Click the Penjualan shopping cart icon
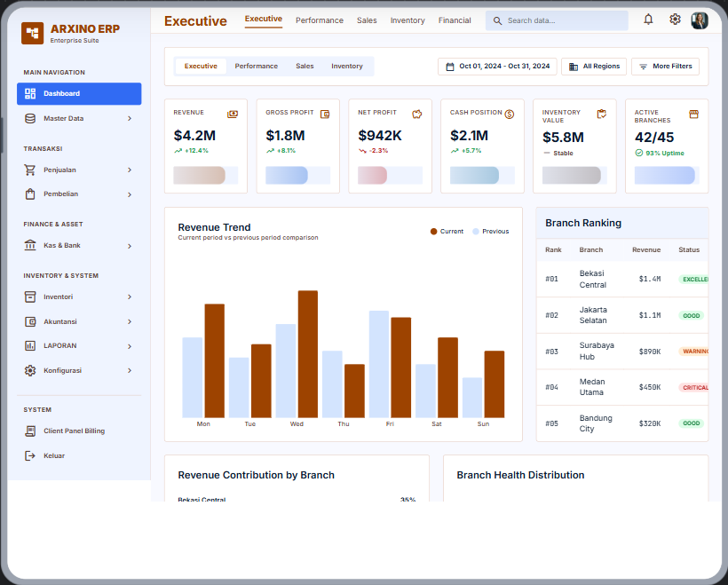Viewport: 728px width, 585px height. 30,170
